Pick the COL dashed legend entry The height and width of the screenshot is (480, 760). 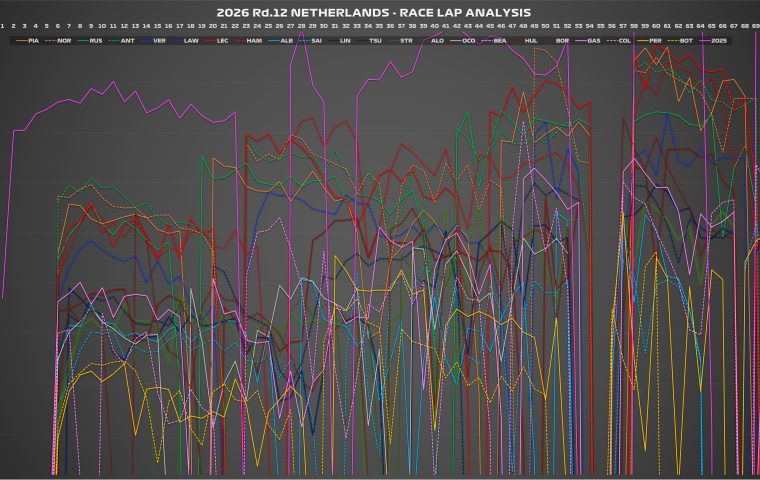pyautogui.click(x=619, y=41)
